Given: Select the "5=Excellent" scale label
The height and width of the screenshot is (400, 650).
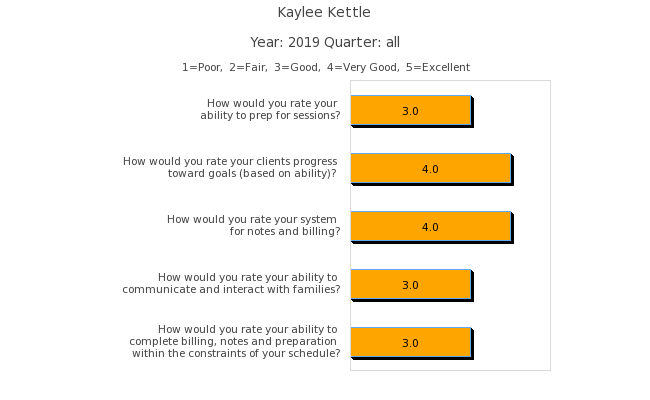Looking at the screenshot, I should point(437,68).
